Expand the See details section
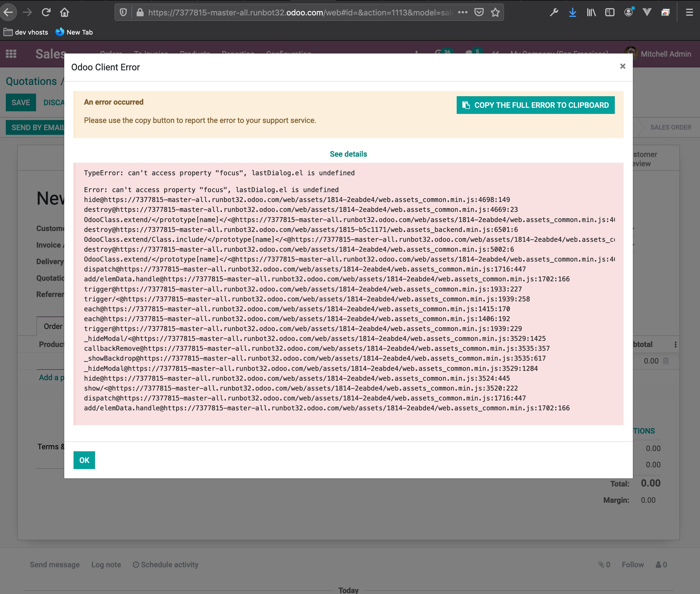The height and width of the screenshot is (594, 700). click(348, 154)
